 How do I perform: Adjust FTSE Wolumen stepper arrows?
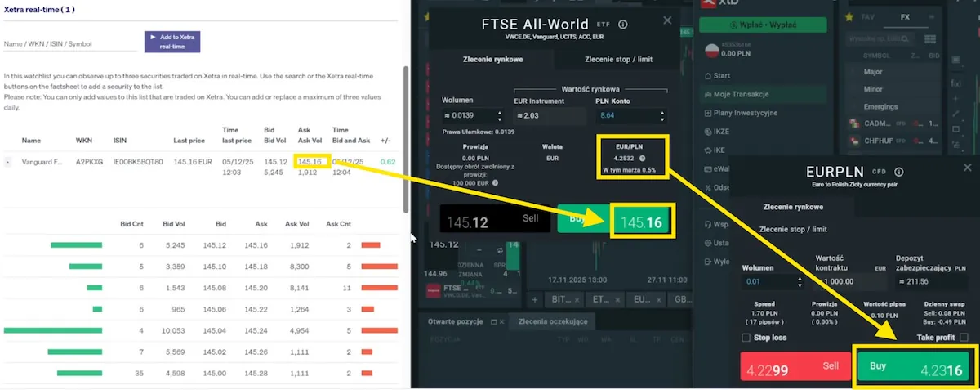(498, 116)
